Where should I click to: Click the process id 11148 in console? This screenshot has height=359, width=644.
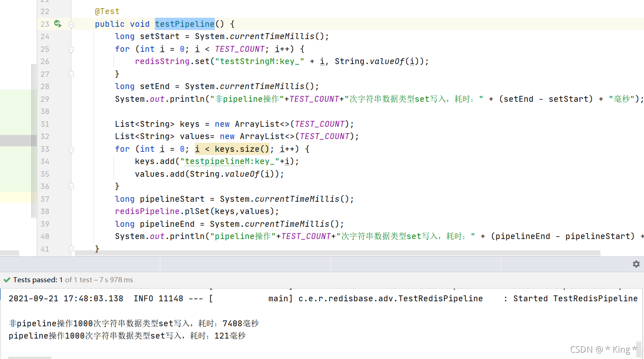click(171, 299)
